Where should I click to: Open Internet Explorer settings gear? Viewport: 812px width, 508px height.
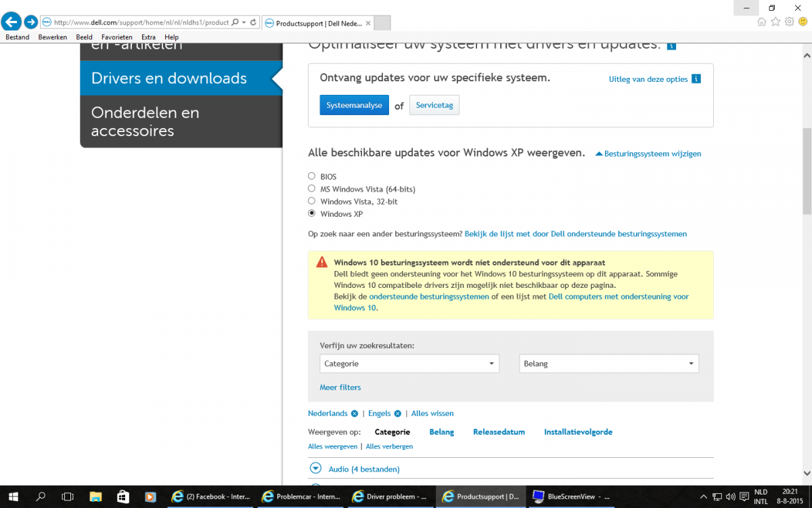(x=789, y=22)
